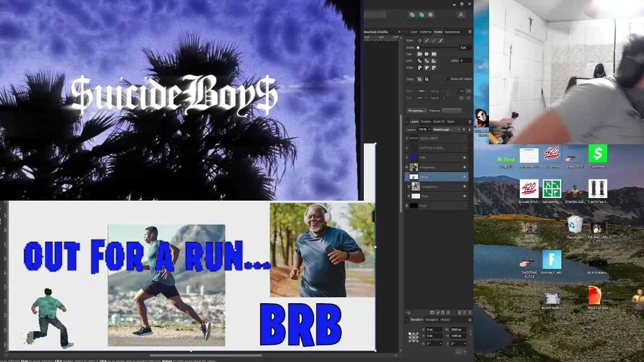Click the stroke Width value field
This screenshot has height=362, width=644.
click(x=465, y=48)
